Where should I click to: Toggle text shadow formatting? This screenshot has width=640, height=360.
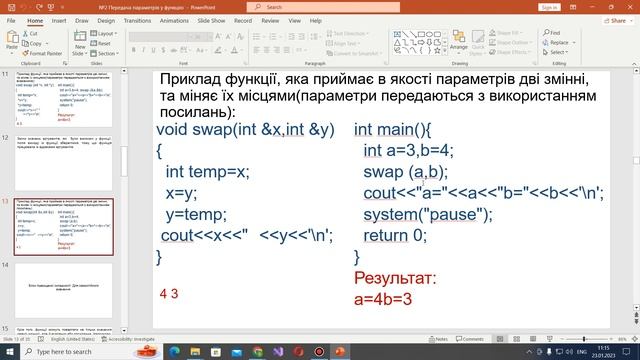pyautogui.click(x=163, y=50)
